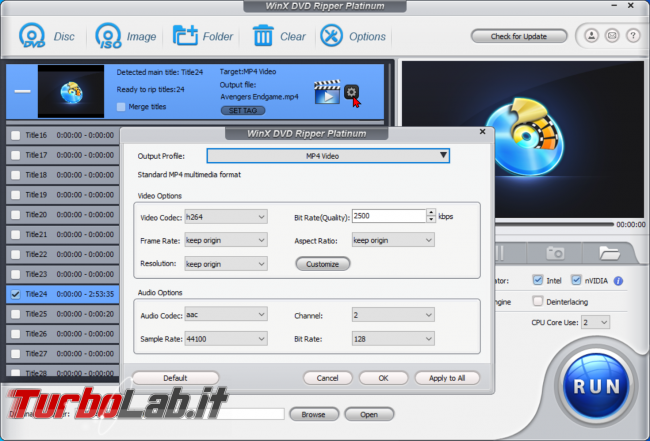Viewport: 650px width, 441px height.
Task: Check the Title25 checkbox
Action: [15, 314]
